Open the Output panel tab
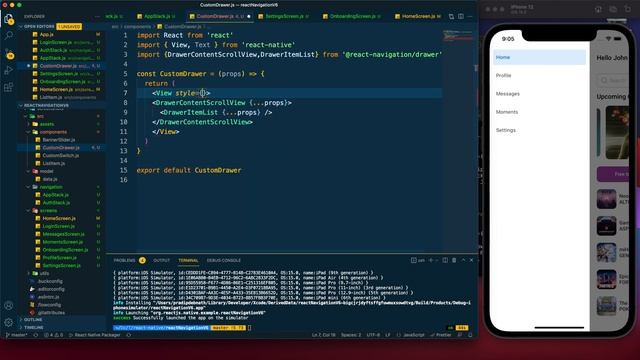 click(162, 260)
